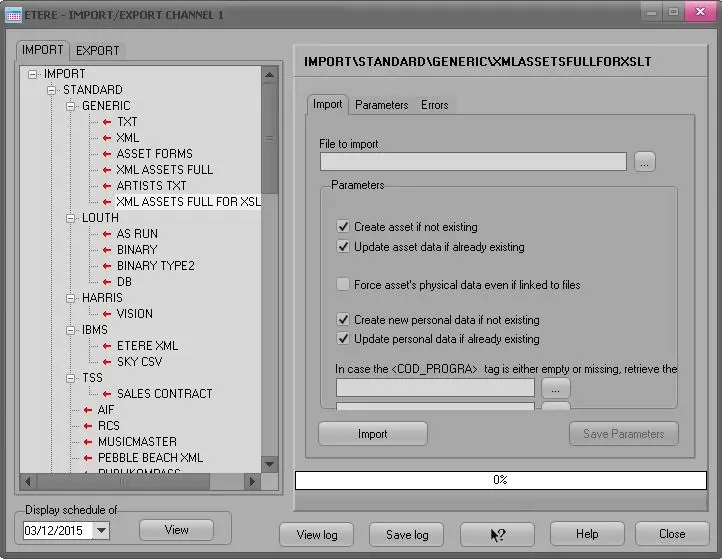This screenshot has height=559, width=722.
Task: Click the 0% progress bar
Action: click(x=500, y=480)
